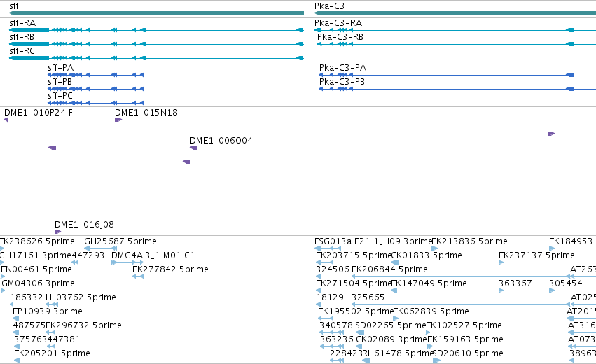
Task: Click the DME1-006O04 clone label
Action: pos(221,141)
